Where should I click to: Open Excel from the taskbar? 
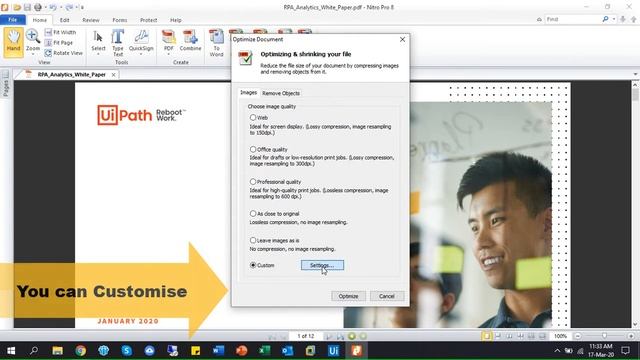coord(264,351)
